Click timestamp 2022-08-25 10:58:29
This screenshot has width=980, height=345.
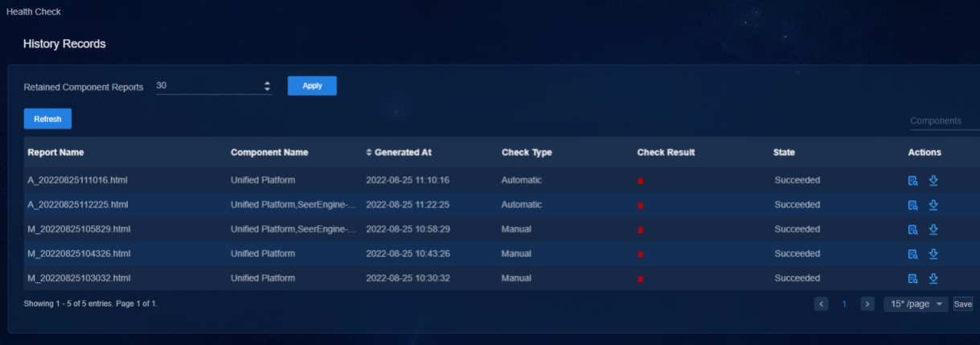pos(408,229)
